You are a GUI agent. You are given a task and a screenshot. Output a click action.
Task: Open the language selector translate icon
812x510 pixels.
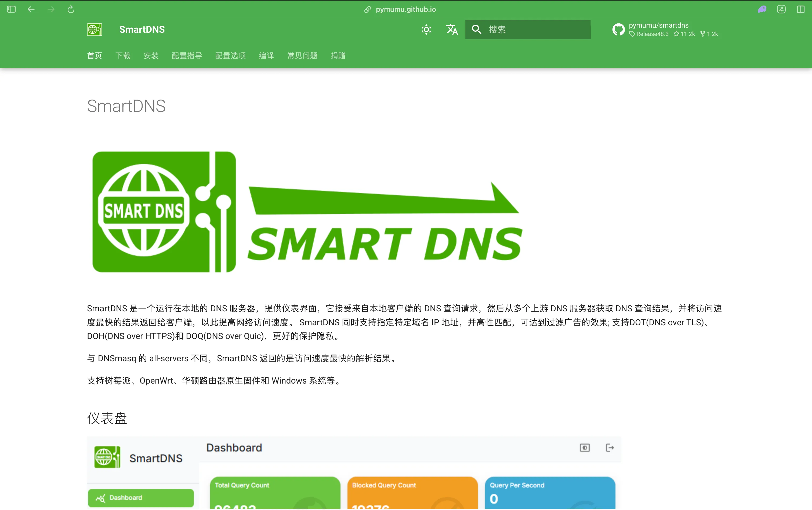pyautogui.click(x=452, y=30)
